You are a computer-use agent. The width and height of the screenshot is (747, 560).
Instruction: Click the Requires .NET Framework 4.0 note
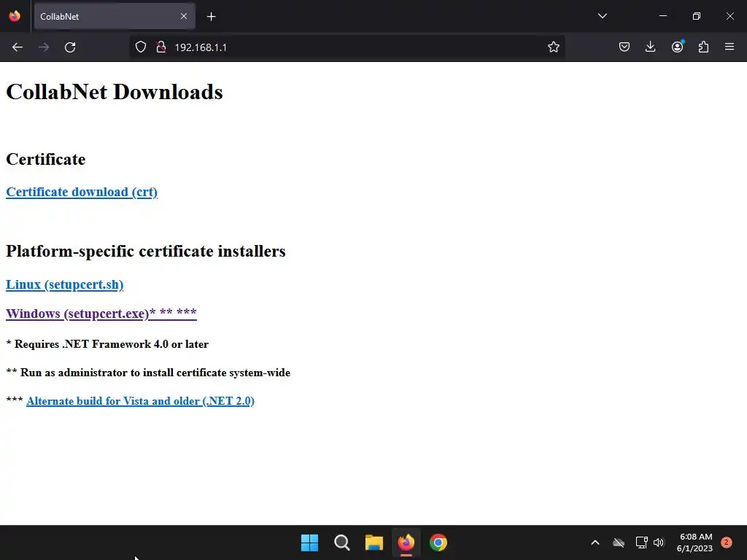pyautogui.click(x=107, y=344)
